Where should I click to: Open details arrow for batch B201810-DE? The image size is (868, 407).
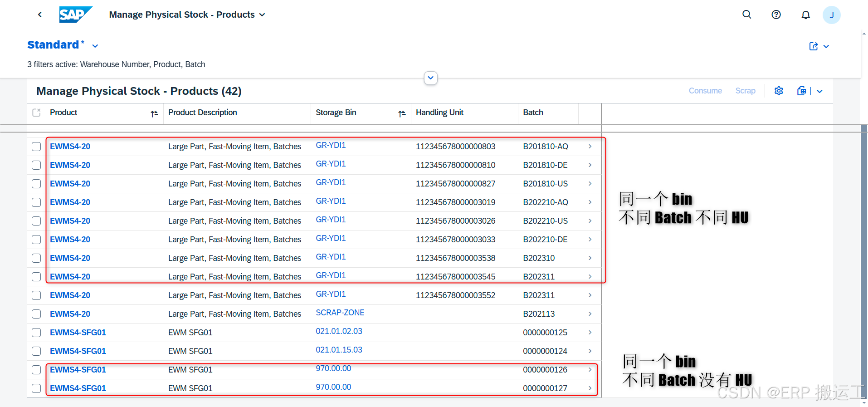pos(590,165)
